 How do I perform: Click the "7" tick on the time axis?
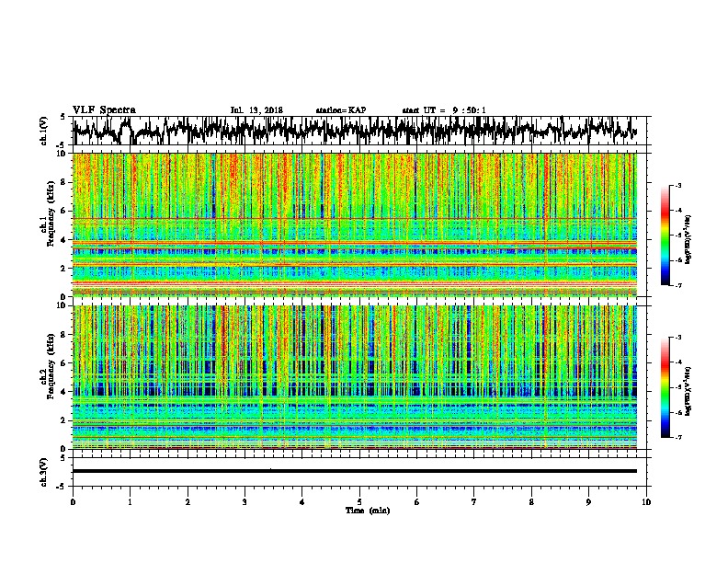coord(474,502)
